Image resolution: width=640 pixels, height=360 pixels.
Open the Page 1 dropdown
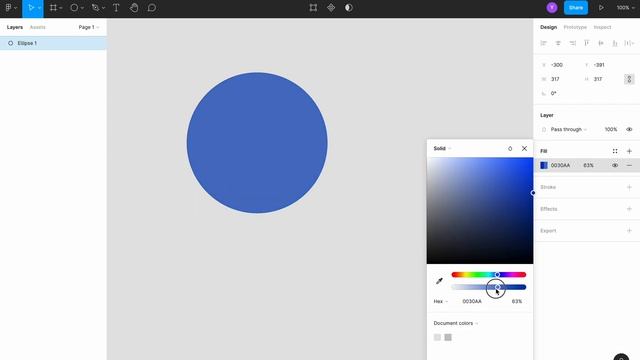click(x=89, y=27)
